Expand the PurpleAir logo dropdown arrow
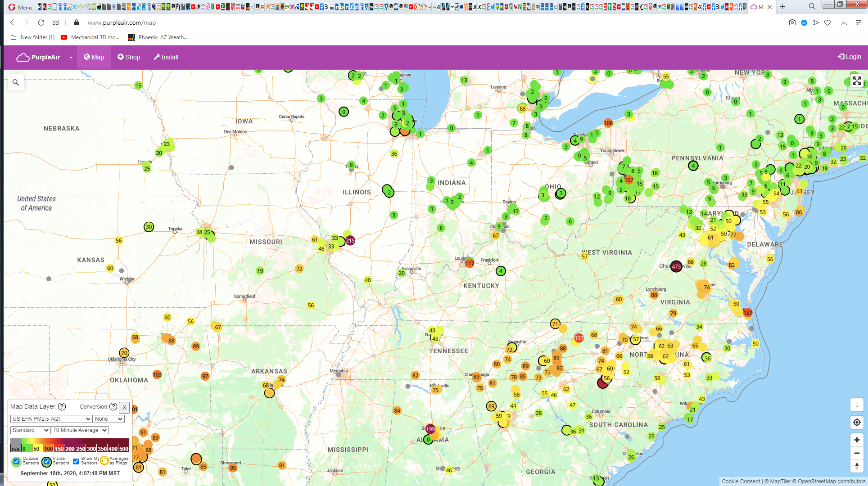868x486 pixels. pyautogui.click(x=71, y=57)
